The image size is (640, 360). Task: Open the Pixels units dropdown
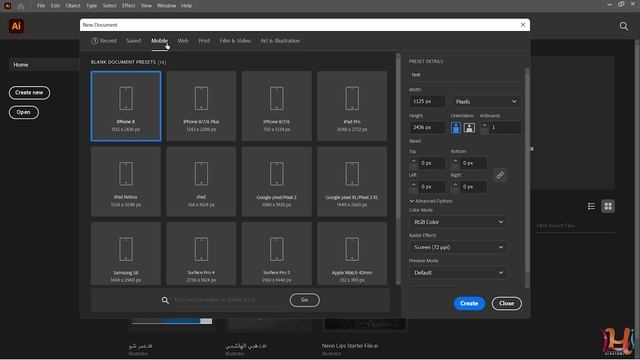point(486,101)
